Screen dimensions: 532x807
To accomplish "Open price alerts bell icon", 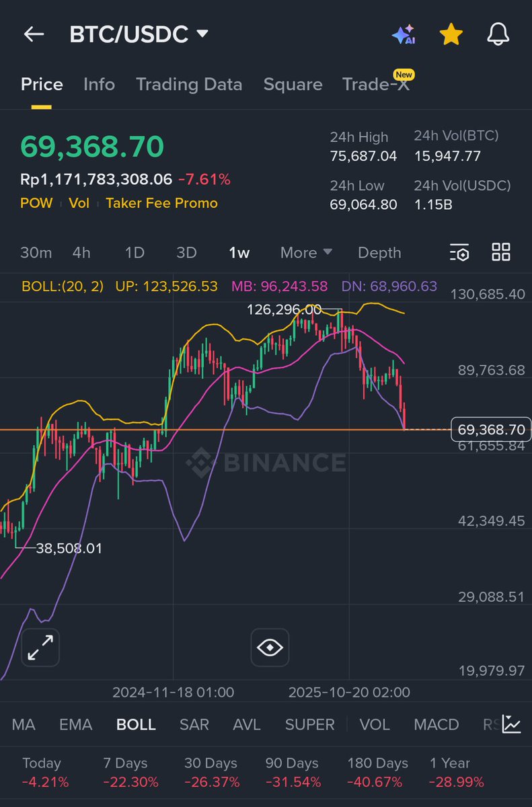I will click(498, 34).
